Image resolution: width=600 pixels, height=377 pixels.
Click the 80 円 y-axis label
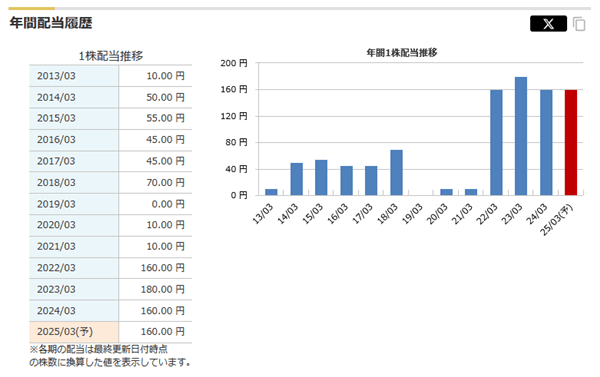(236, 142)
